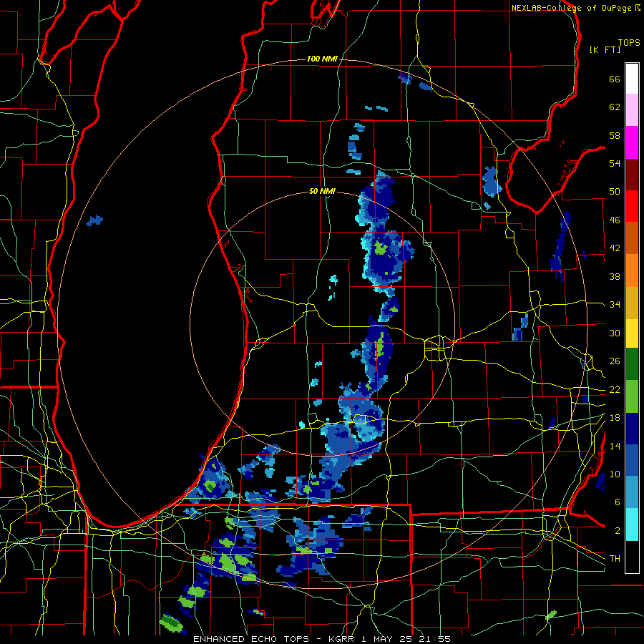Click the NEXLAB-College of DuPage label
The image size is (644, 644).
[571, 8]
